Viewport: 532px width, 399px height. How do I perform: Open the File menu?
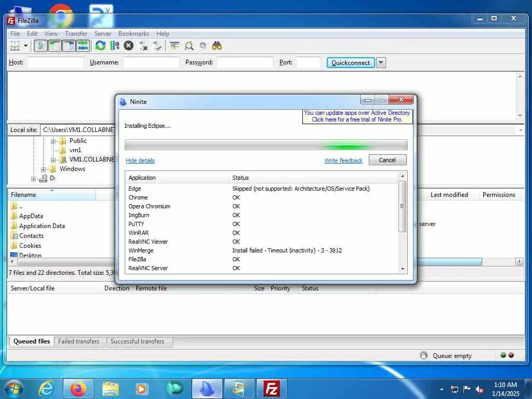pos(15,34)
